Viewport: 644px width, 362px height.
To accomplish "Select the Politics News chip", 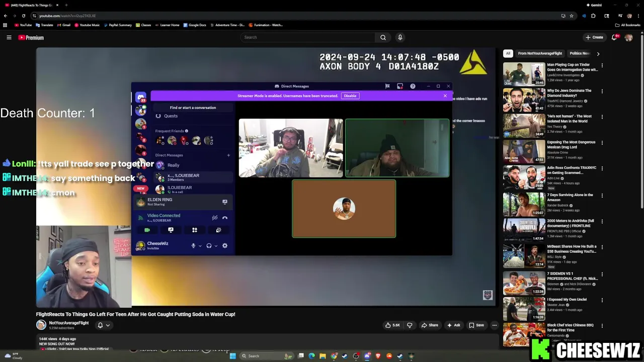I will (x=579, y=53).
